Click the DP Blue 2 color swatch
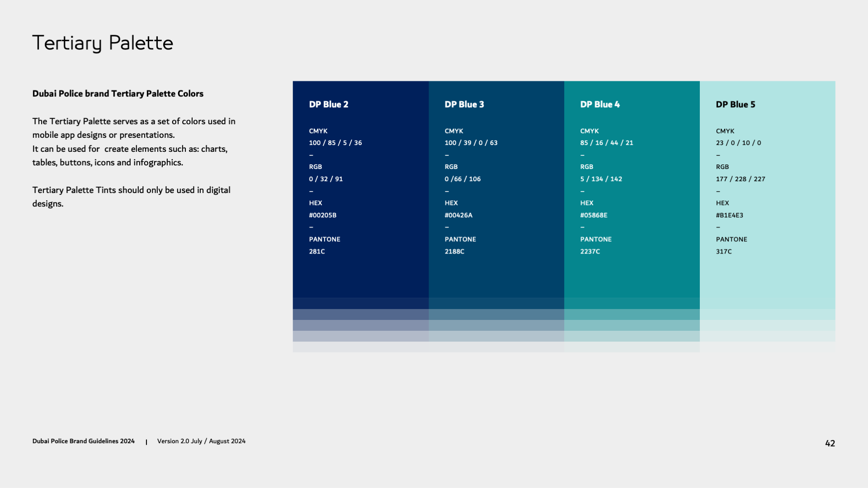The image size is (868, 488). [360, 276]
